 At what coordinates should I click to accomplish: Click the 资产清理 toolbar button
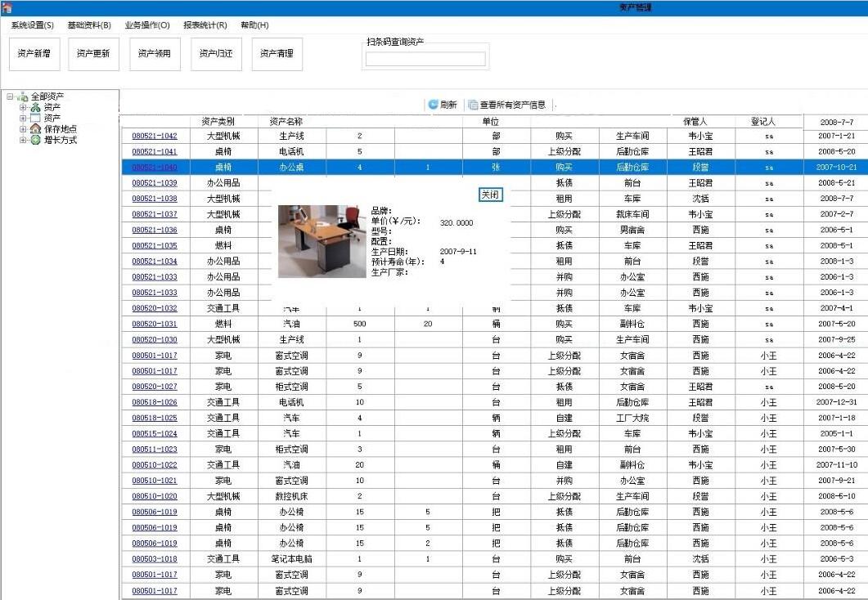point(277,54)
